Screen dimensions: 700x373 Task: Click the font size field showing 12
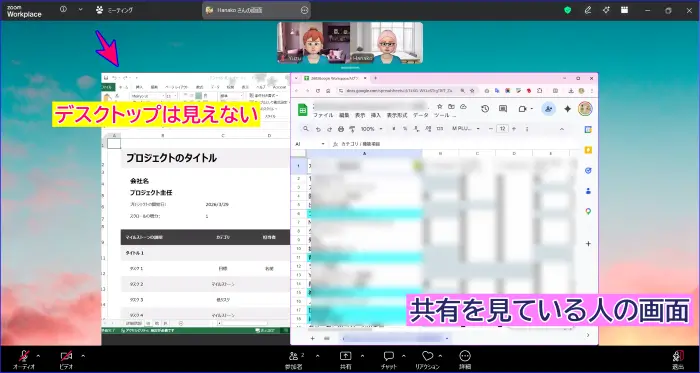[503, 129]
